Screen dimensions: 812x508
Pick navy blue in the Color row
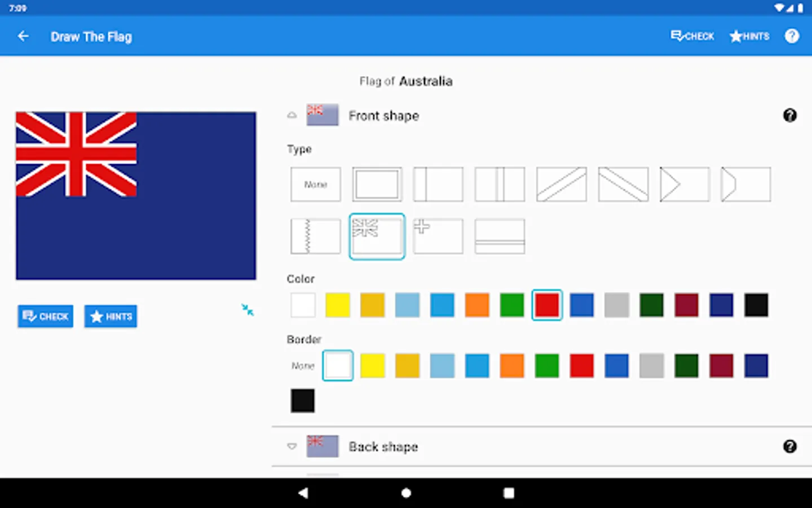pyautogui.click(x=722, y=305)
